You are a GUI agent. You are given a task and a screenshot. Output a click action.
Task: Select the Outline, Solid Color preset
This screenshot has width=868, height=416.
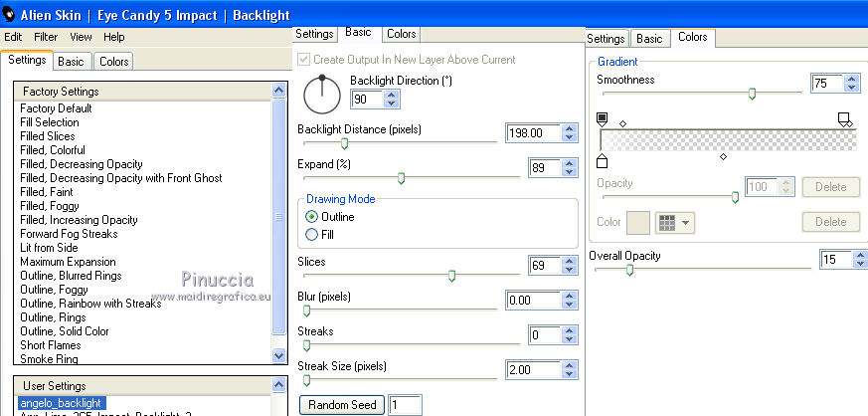(65, 331)
